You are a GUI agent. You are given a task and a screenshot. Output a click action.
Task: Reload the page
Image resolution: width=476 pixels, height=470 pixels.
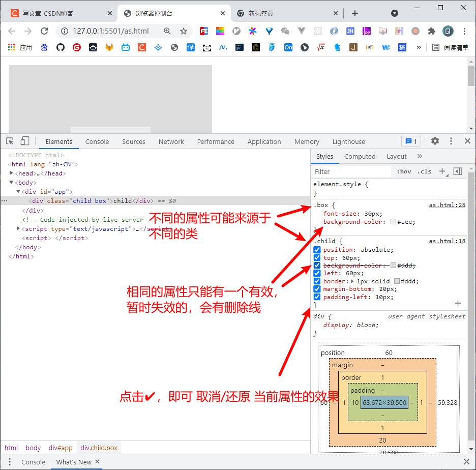pyautogui.click(x=44, y=31)
